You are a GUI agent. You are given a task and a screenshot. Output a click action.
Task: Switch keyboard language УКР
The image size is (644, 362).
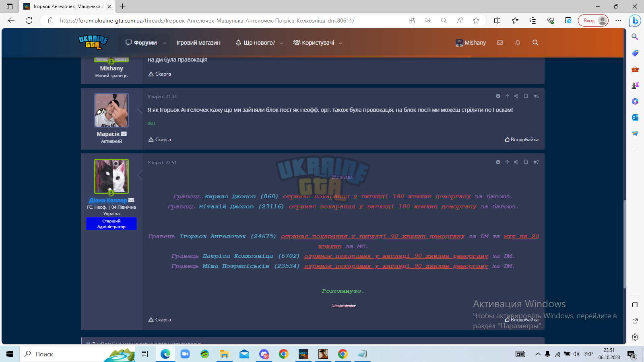(588, 354)
